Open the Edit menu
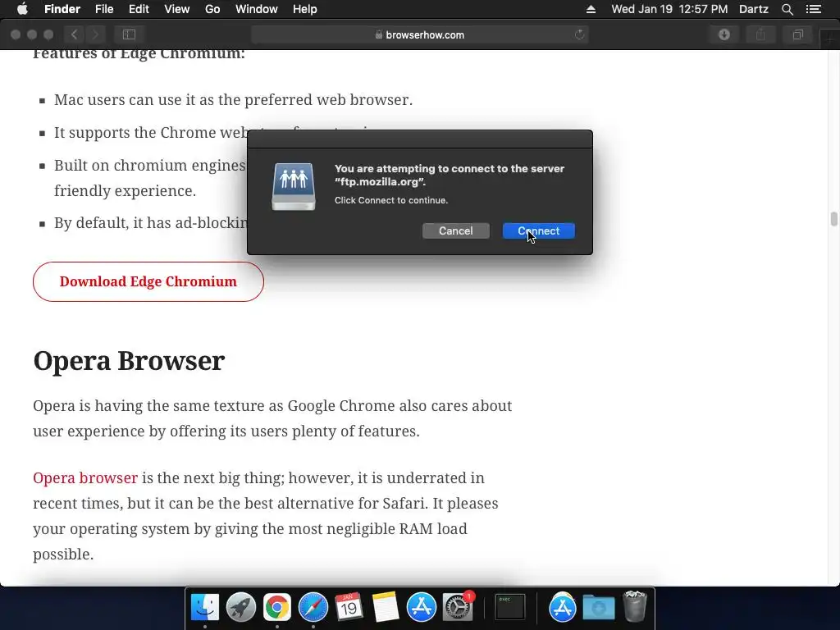The image size is (840, 630). click(x=139, y=9)
